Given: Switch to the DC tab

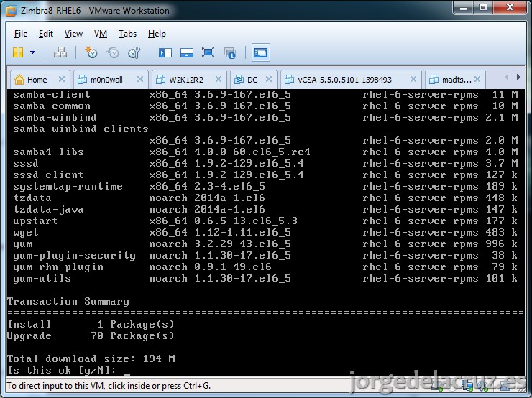Looking at the screenshot, I should pos(254,80).
